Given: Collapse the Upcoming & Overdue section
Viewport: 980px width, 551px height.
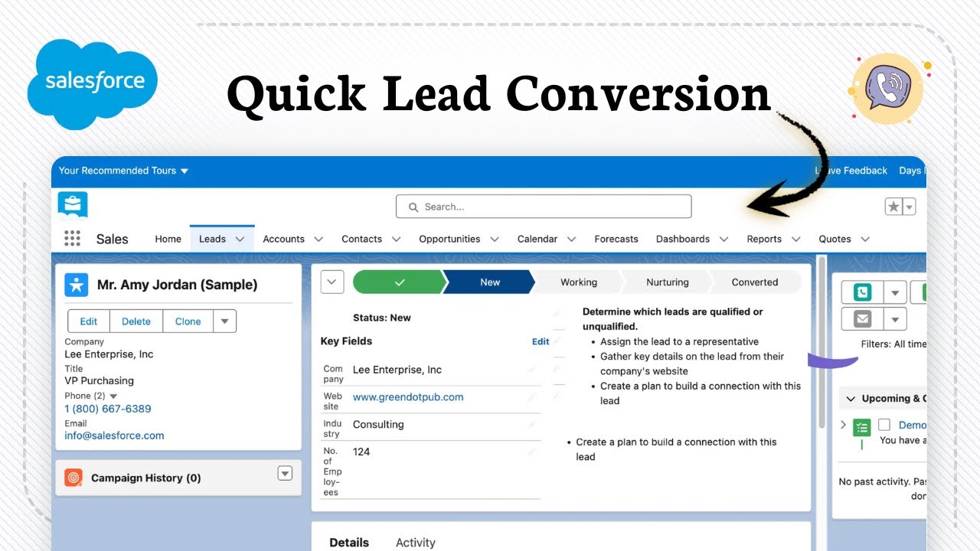Looking at the screenshot, I should 850,398.
